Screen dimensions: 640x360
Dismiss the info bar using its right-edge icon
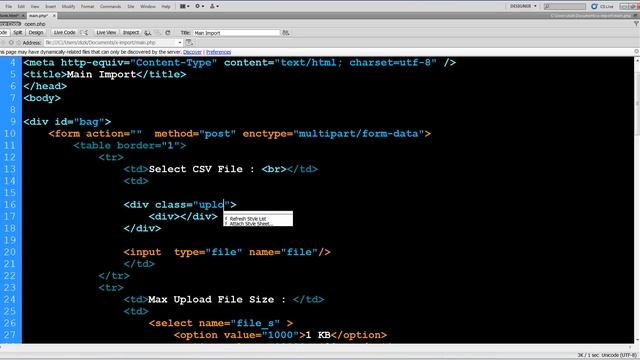636,52
